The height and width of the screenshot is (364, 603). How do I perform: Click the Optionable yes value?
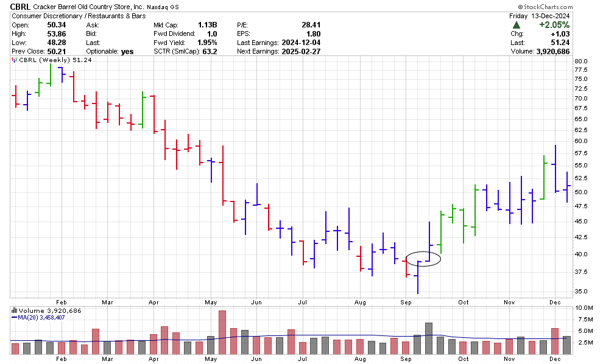[x=127, y=52]
